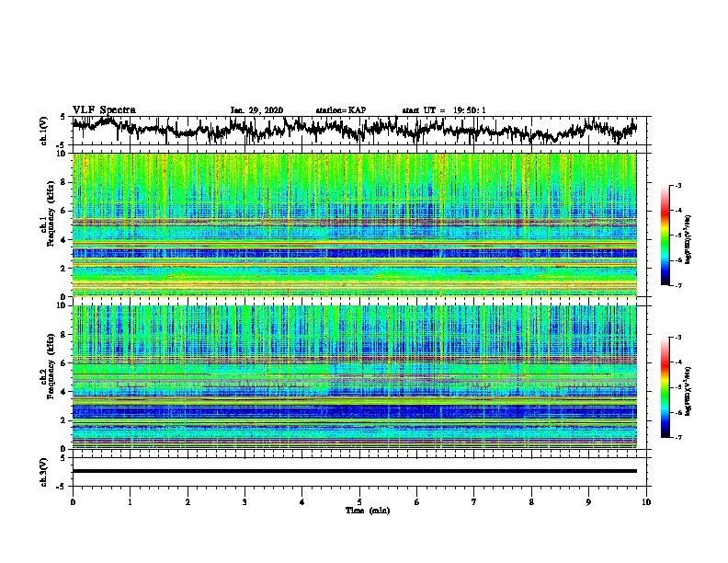Click the "-7" value below the ch.2 colorbar

click(x=677, y=437)
